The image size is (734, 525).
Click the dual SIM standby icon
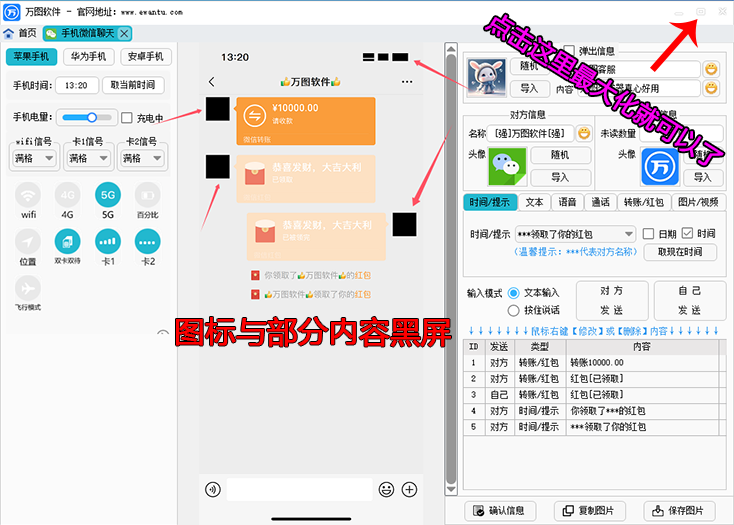68,241
